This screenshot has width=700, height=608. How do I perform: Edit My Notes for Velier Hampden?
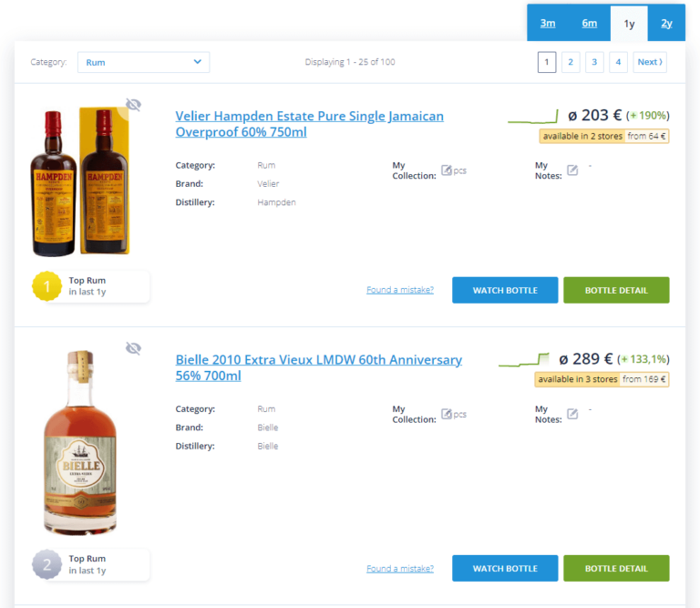[572, 170]
